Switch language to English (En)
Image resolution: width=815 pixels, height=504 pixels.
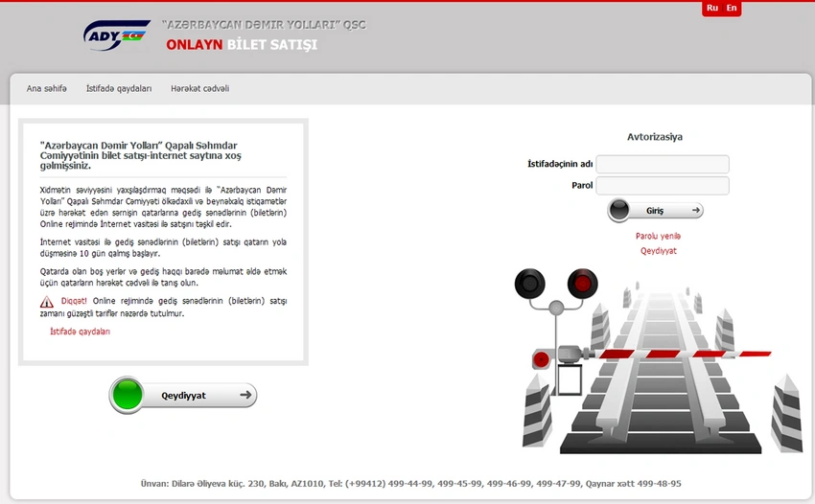pos(732,8)
